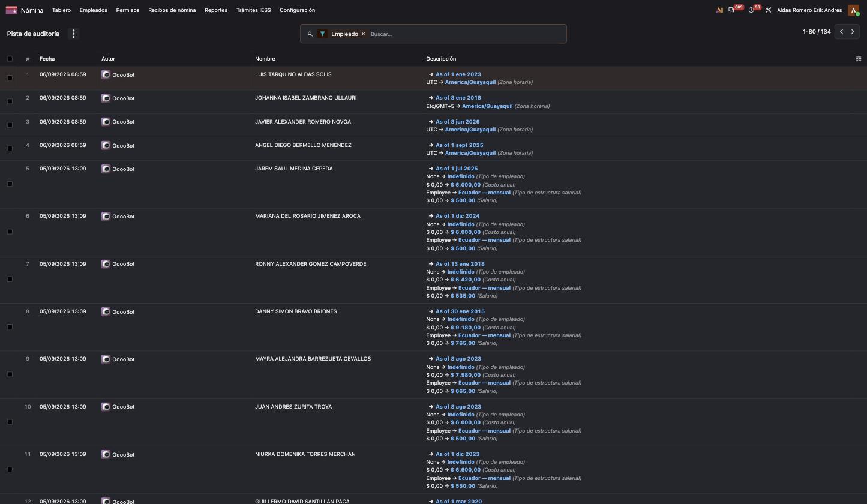Open the 'As of 1 ene 2023' link
Image resolution: width=867 pixels, height=504 pixels.
click(458, 74)
